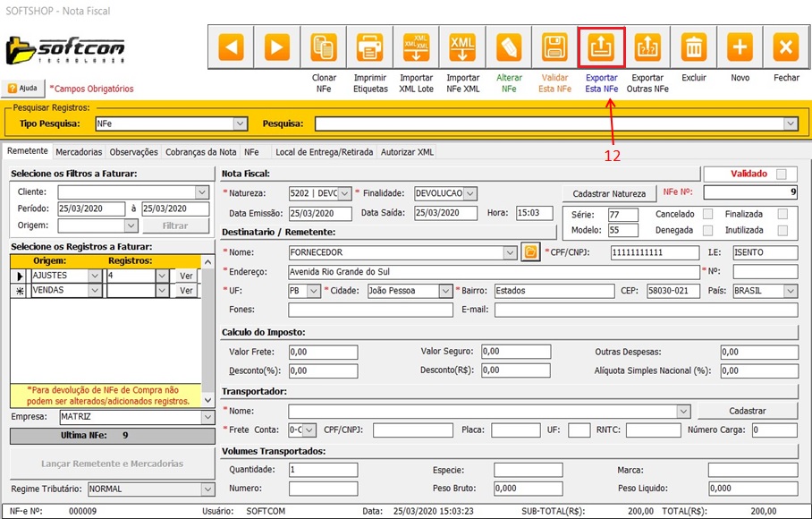Click the Excluir trash icon
The image size is (812, 519).
click(694, 47)
